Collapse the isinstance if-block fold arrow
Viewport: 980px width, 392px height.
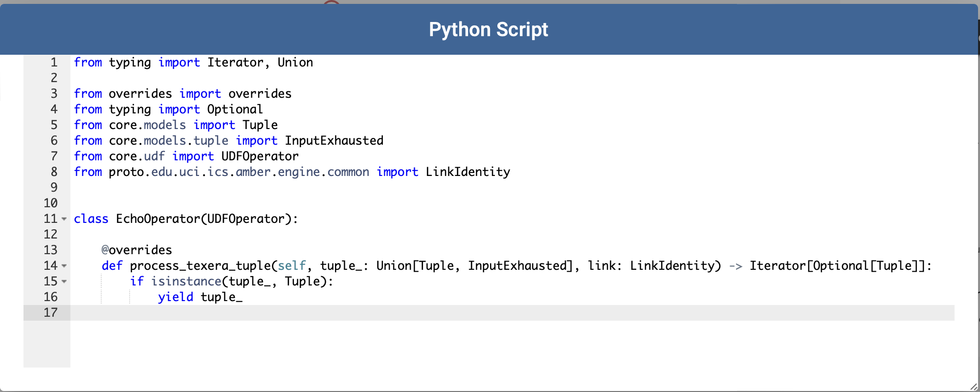tap(64, 282)
